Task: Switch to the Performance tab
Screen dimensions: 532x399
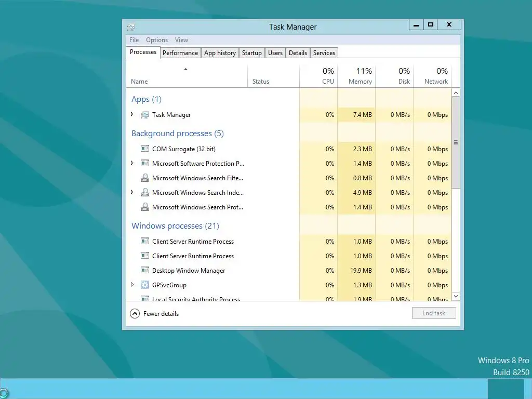Action: pyautogui.click(x=180, y=53)
